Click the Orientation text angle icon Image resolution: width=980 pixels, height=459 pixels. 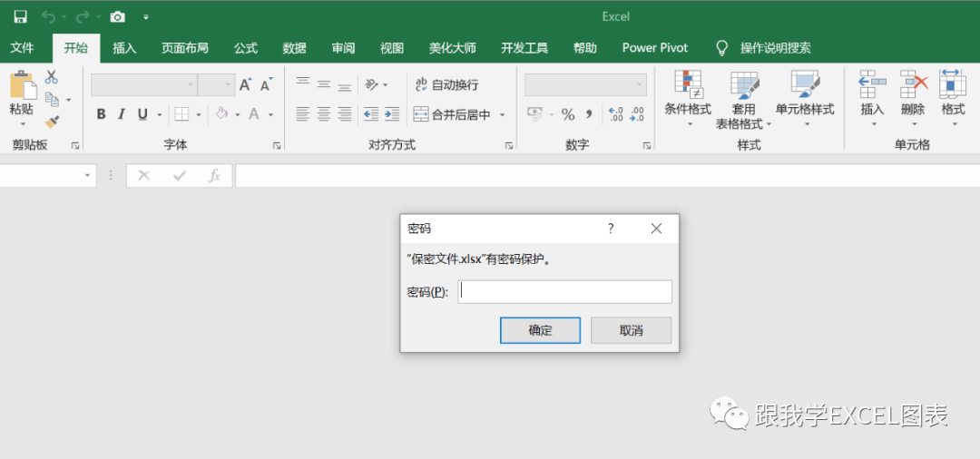click(372, 84)
